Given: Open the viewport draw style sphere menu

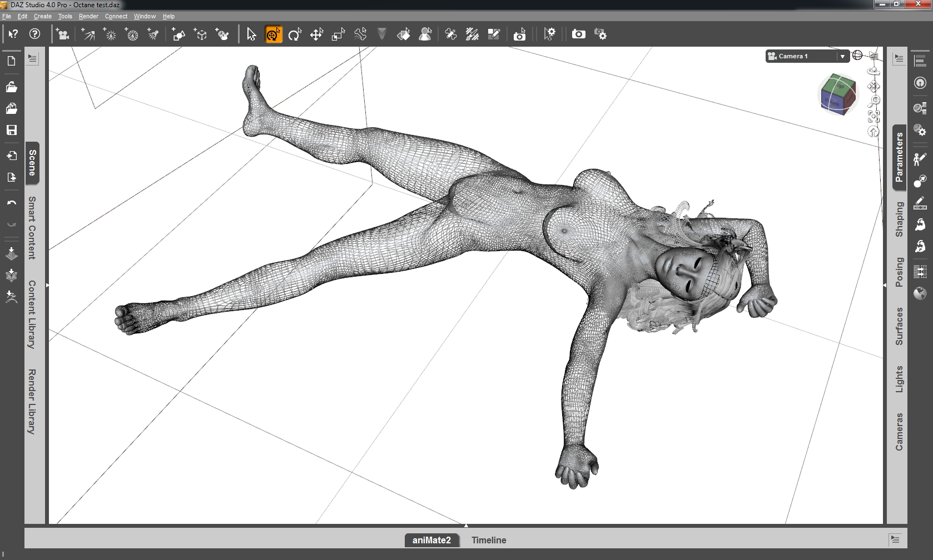Looking at the screenshot, I should (857, 56).
